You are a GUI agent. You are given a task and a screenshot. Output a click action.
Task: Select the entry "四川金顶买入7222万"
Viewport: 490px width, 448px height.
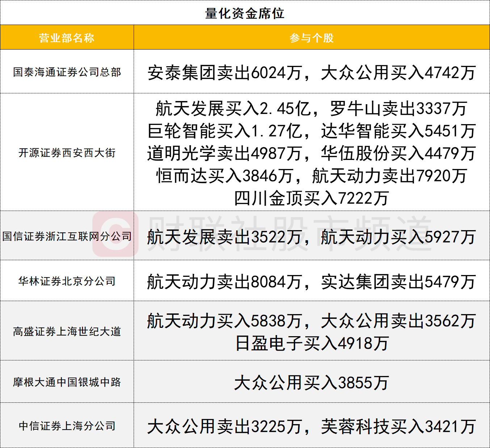point(311,198)
